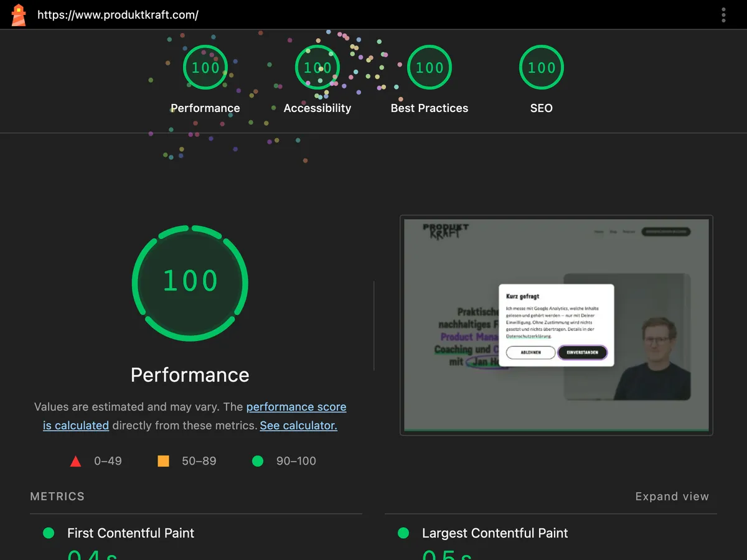
Task: Click the green dot beside First Contentful Paint
Action: coord(49,533)
